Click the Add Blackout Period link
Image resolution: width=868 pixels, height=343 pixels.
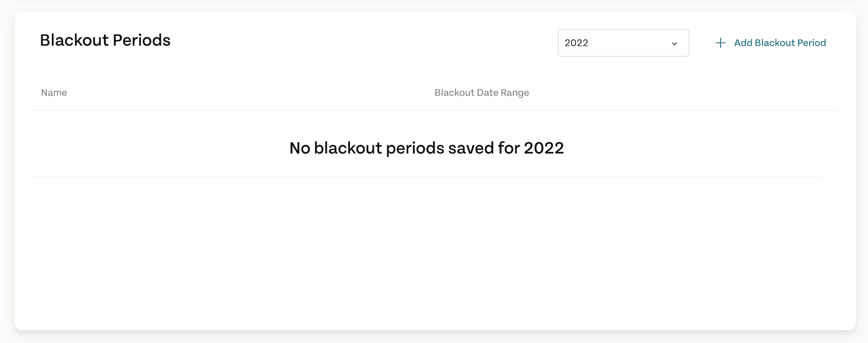click(770, 43)
